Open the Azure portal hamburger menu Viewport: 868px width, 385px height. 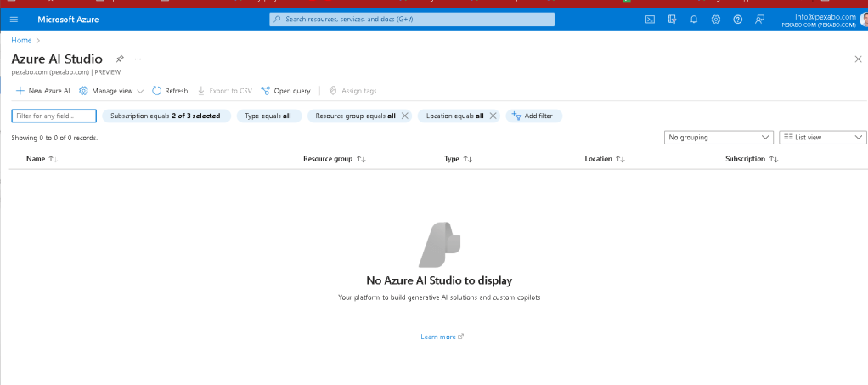click(x=14, y=20)
